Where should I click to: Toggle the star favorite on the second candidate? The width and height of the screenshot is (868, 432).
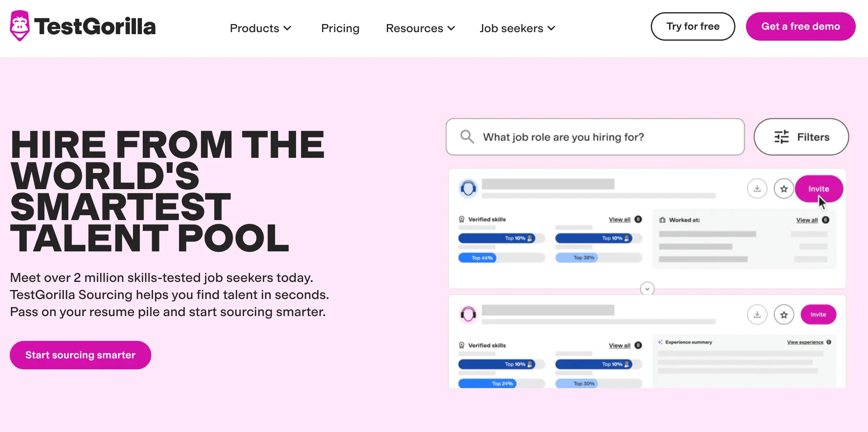tap(784, 314)
